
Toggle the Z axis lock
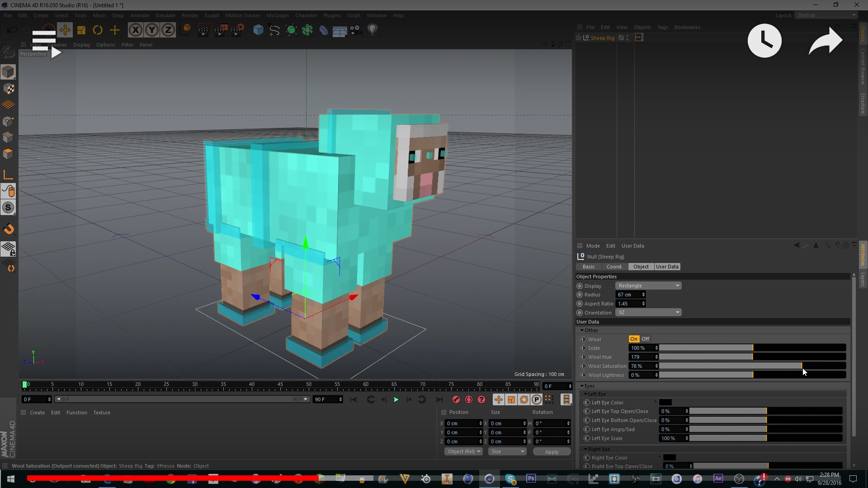[x=168, y=30]
